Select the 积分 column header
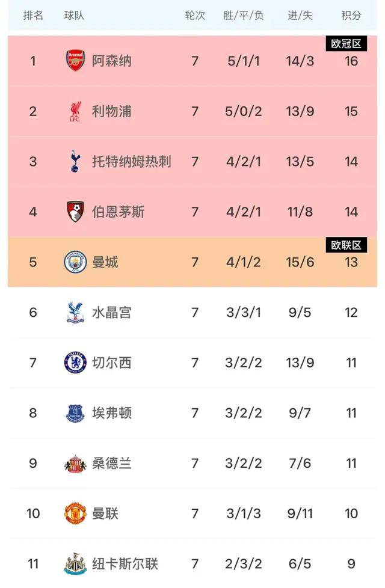Viewport: 385px width, 588px height. click(351, 16)
